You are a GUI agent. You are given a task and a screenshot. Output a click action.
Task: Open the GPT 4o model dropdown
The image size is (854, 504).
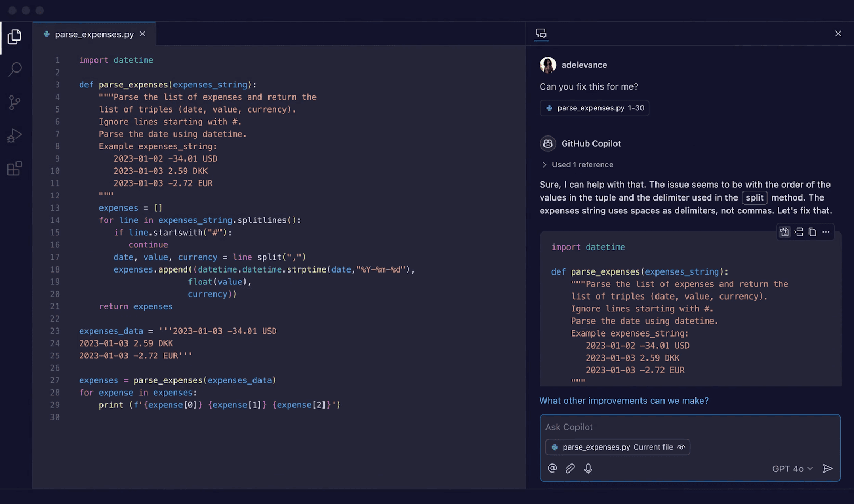[x=793, y=469]
